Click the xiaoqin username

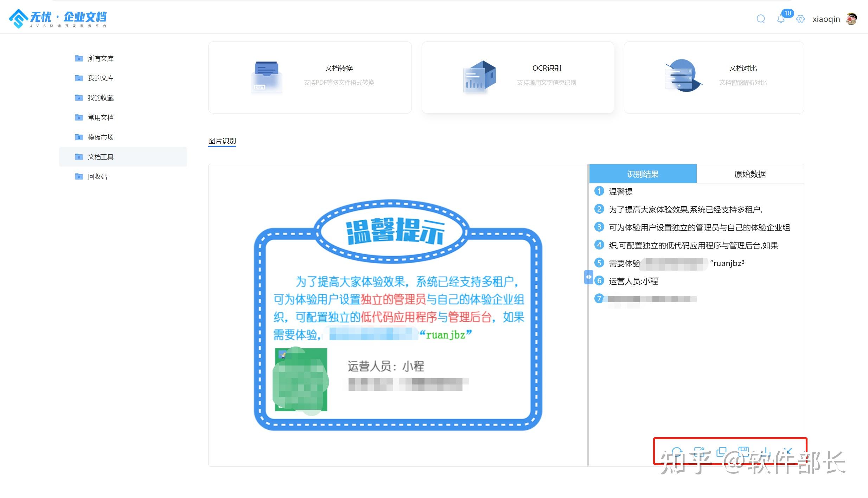coord(826,19)
